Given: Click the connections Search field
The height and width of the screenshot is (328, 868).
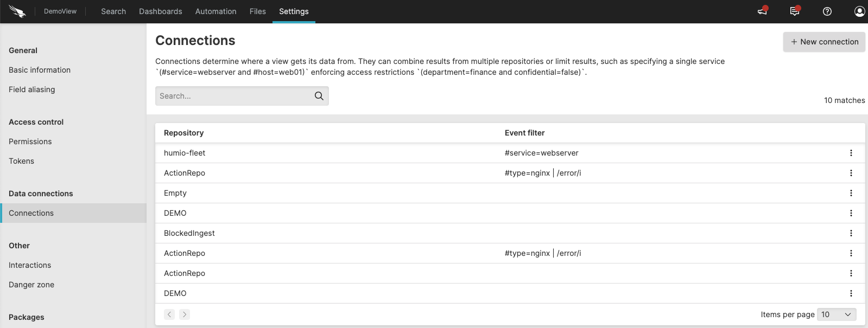Looking at the screenshot, I should (x=233, y=96).
